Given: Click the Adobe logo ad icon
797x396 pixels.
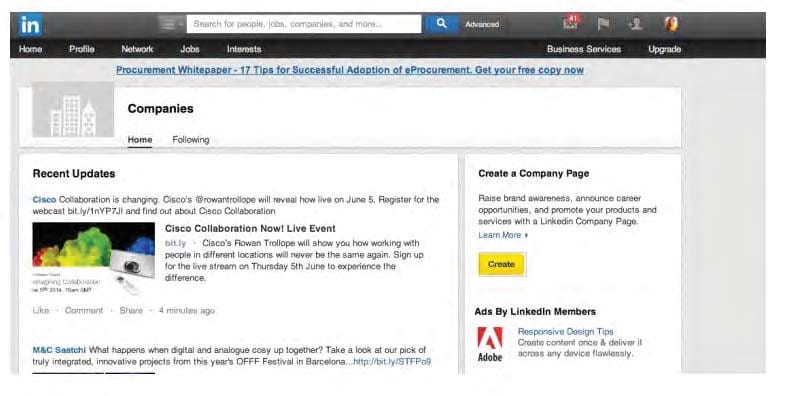Looking at the screenshot, I should (489, 343).
